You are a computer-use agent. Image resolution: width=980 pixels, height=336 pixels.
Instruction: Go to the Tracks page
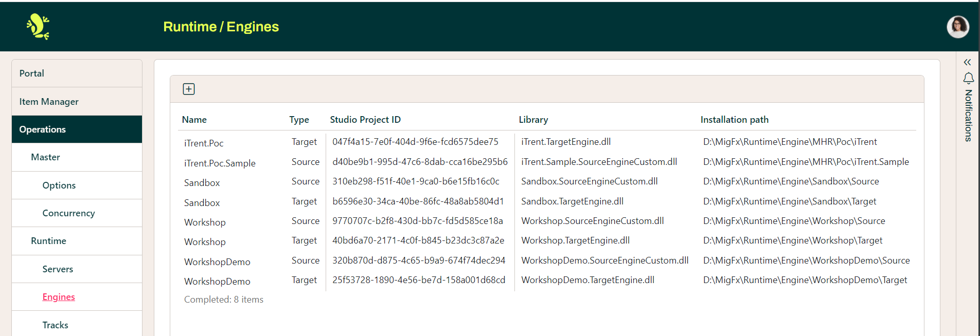55,325
